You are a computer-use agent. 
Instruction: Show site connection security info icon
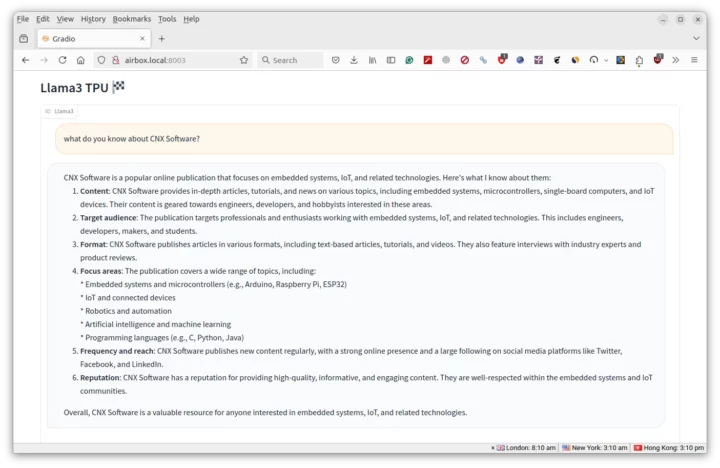point(115,60)
